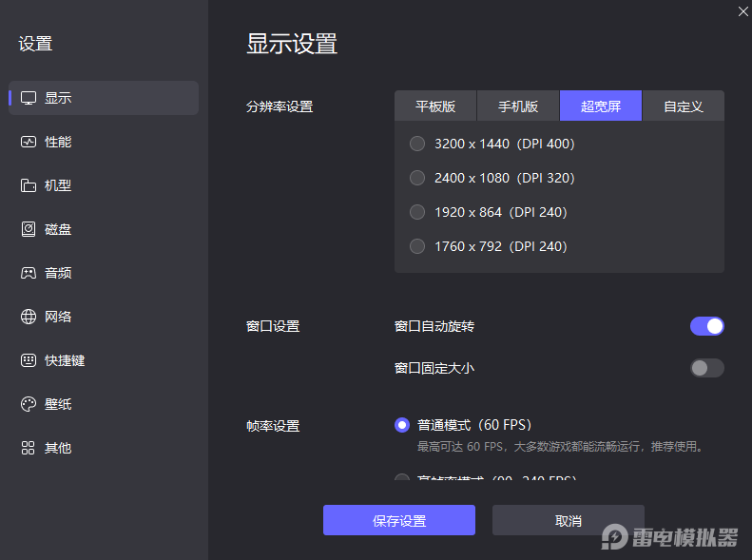Go to 壁纸 settings
The height and width of the screenshot is (560, 752).
click(x=104, y=404)
